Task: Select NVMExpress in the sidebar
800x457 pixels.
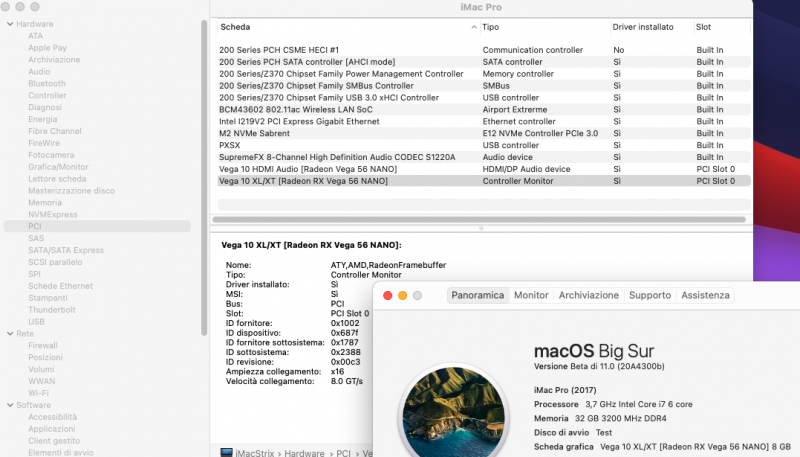Action: click(x=53, y=215)
